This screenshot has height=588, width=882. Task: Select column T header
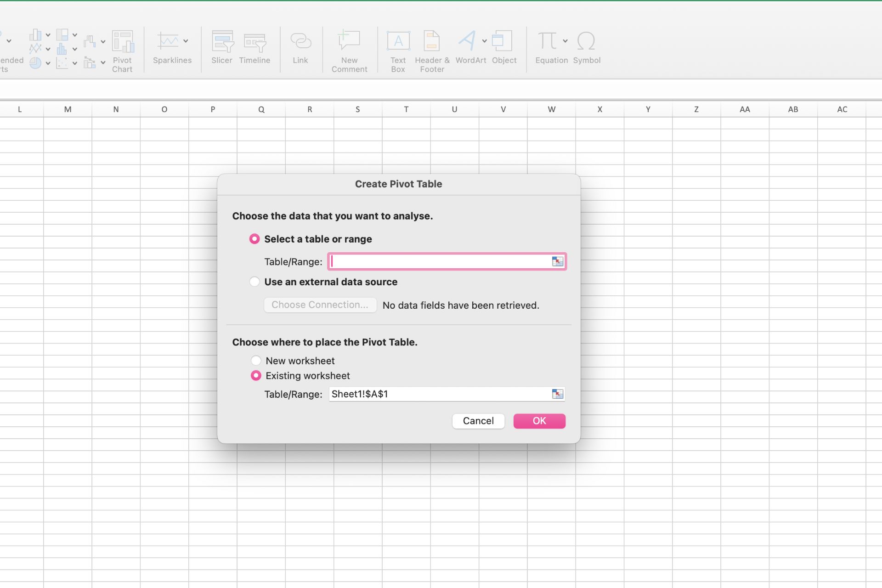[x=406, y=109]
